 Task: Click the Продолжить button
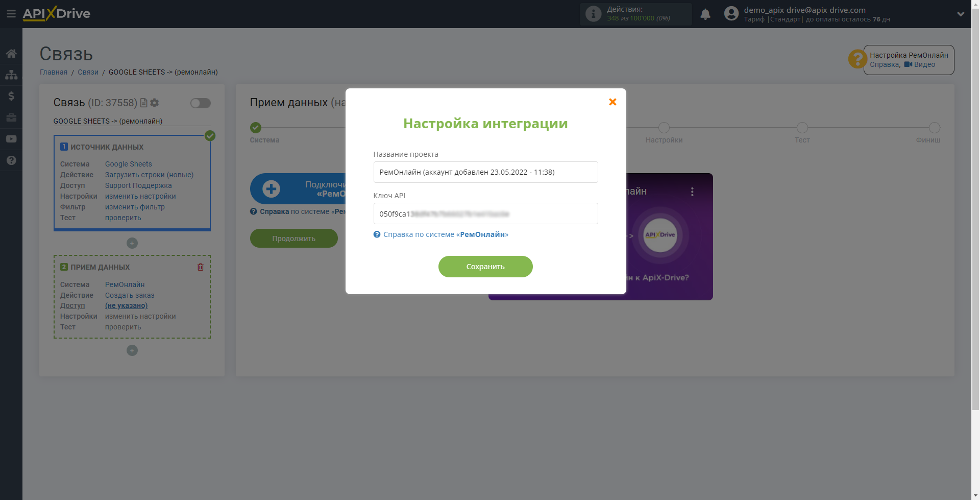[x=294, y=239]
